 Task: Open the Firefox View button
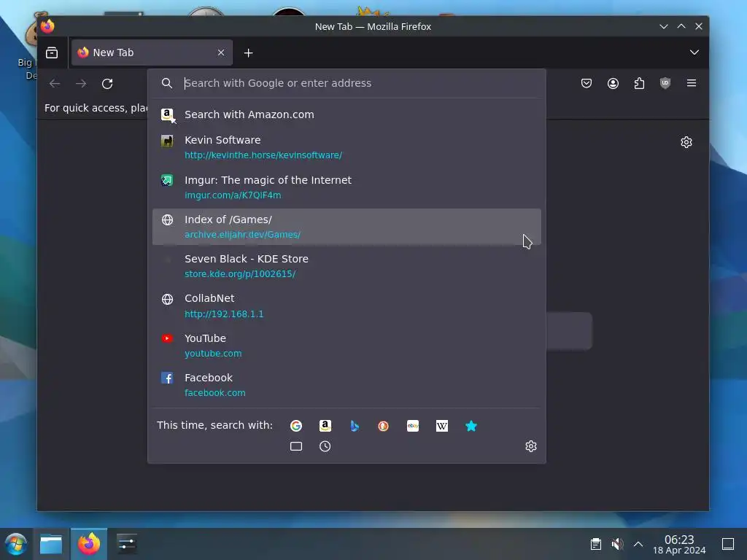[x=52, y=52]
